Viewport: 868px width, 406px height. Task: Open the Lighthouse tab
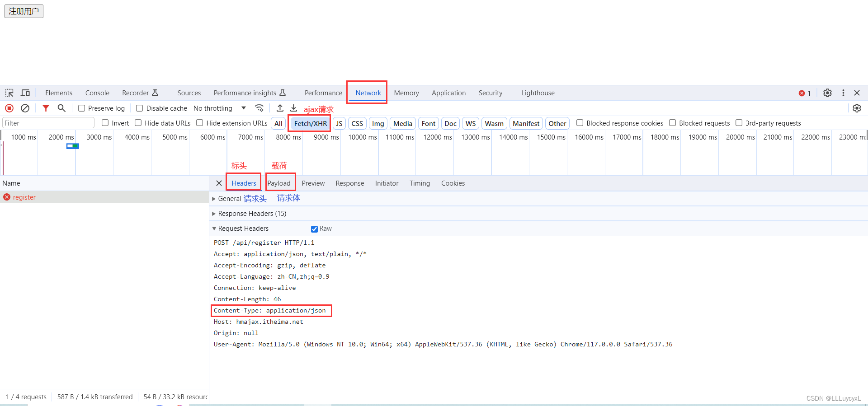click(x=538, y=93)
